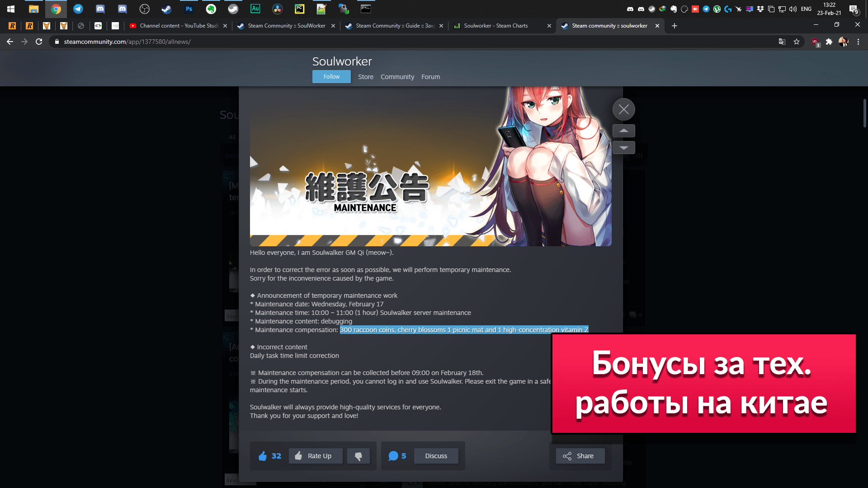Open the uBlock Origin extension
Image resolution: width=868 pixels, height=488 pixels.
pyautogui.click(x=815, y=42)
